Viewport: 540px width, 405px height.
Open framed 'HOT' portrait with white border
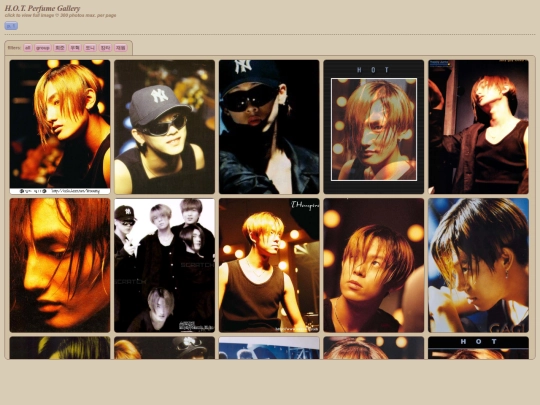click(374, 127)
